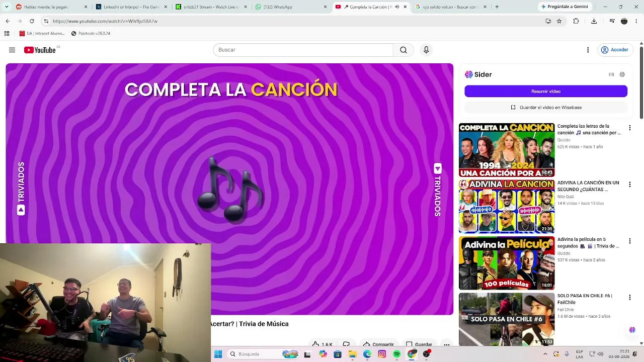Click the Resumir video button
This screenshot has width=644, height=362.
pyautogui.click(x=546, y=91)
